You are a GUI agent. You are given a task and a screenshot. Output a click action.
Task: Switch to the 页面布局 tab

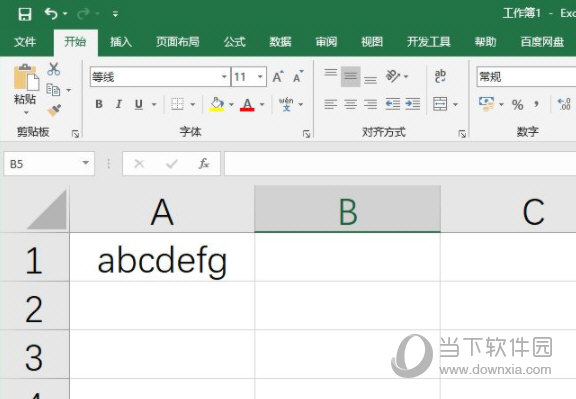178,42
